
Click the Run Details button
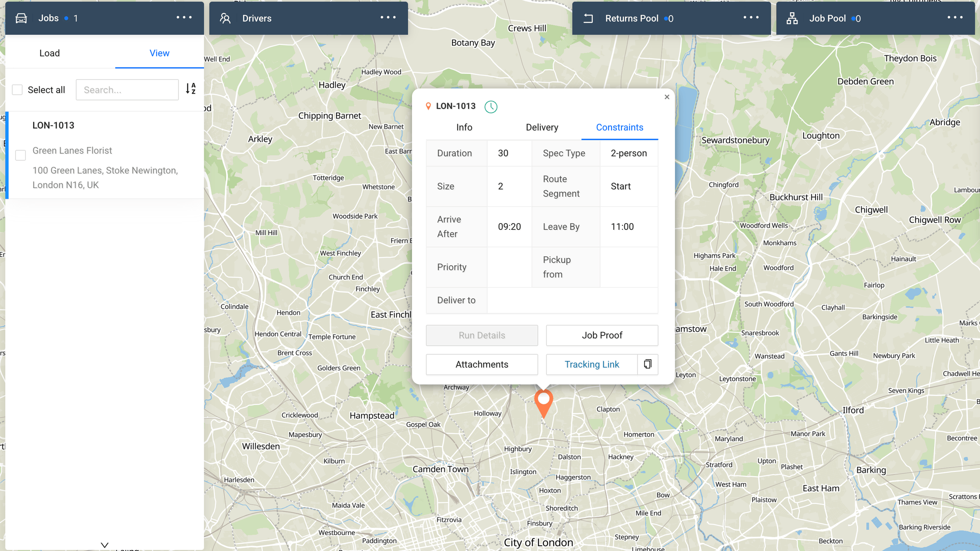(482, 335)
